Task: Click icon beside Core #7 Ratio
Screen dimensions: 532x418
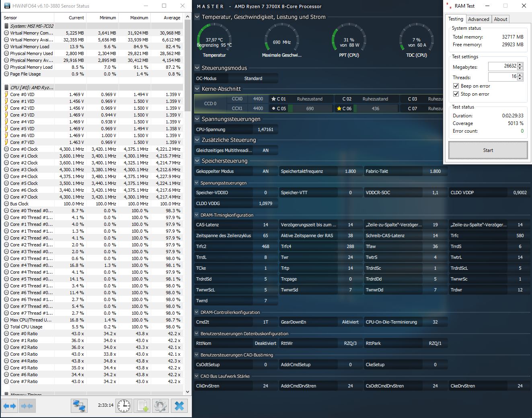Action: tap(6, 381)
